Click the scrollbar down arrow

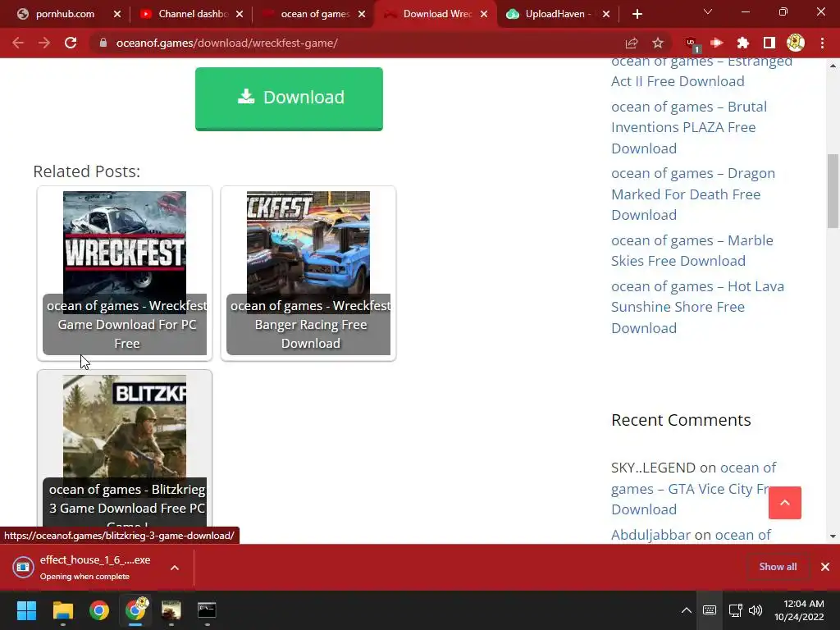click(x=833, y=536)
